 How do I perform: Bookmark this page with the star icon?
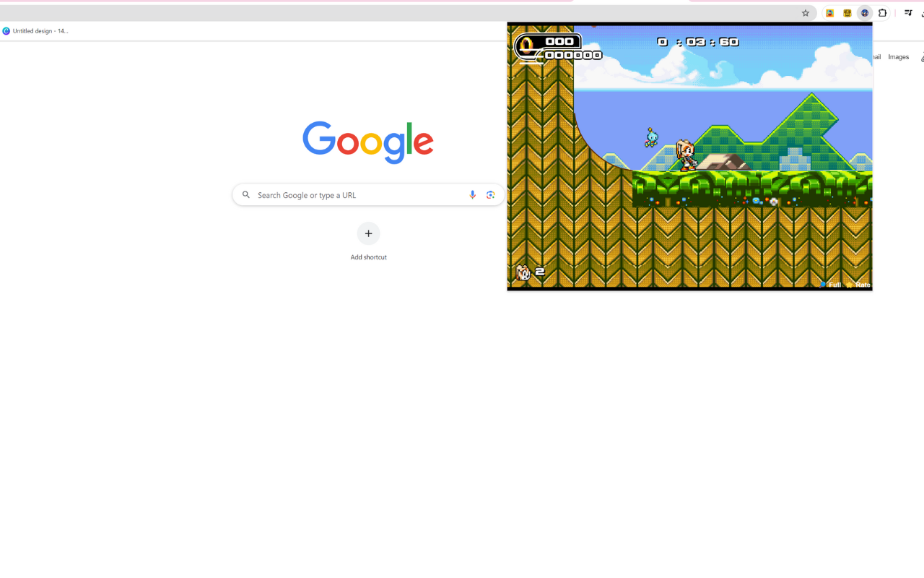806,13
